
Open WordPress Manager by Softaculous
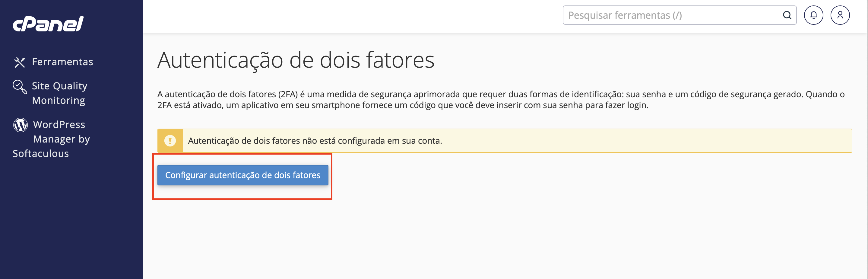pyautogui.click(x=51, y=139)
